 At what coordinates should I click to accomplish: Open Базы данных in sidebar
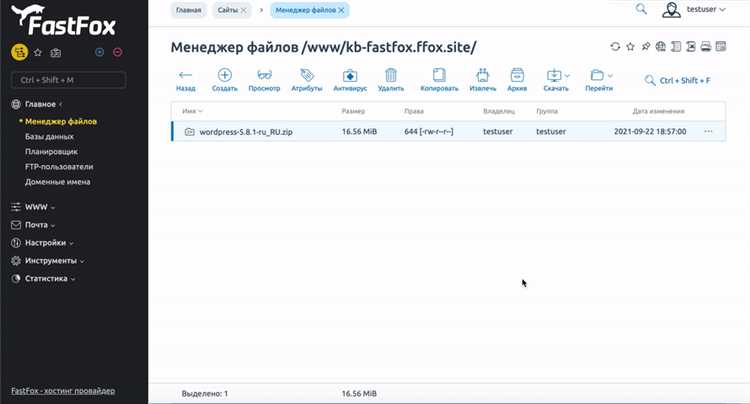[x=49, y=136]
